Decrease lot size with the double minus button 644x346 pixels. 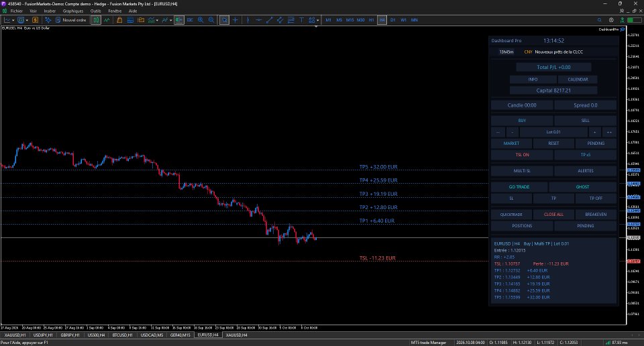point(498,132)
